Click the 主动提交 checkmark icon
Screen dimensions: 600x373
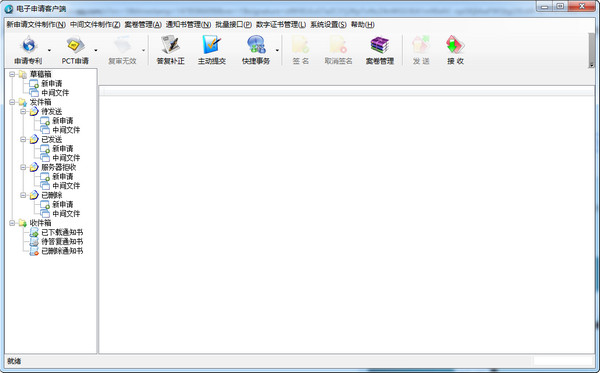click(212, 45)
